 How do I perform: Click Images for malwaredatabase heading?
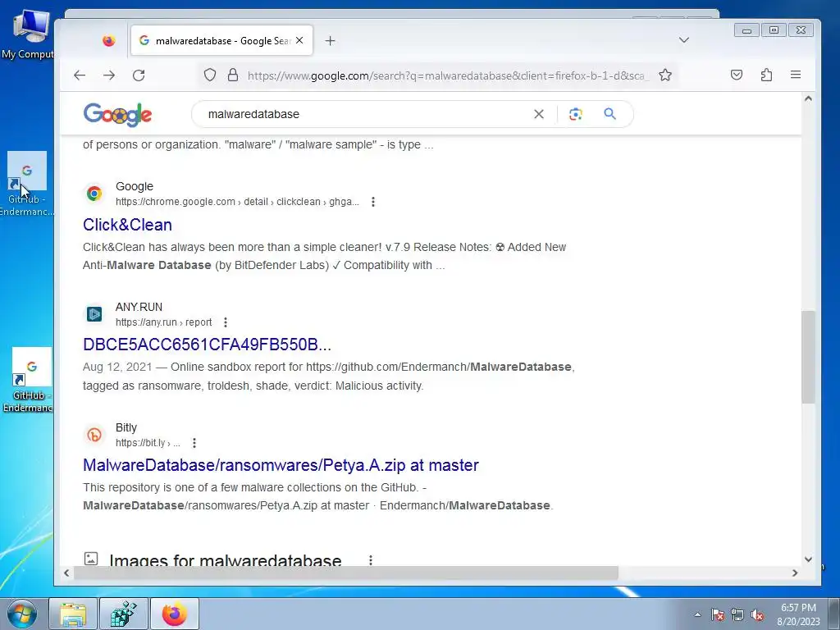pyautogui.click(x=225, y=560)
